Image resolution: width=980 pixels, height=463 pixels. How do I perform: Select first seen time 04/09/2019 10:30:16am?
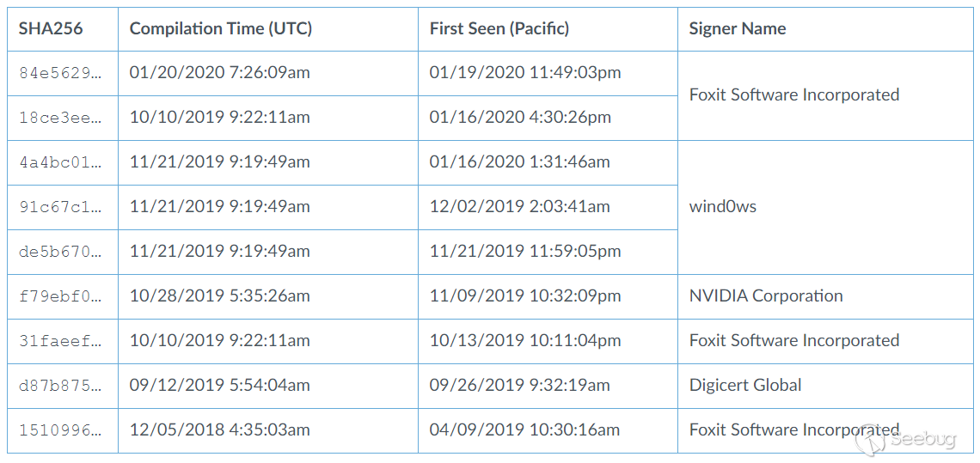click(x=524, y=430)
